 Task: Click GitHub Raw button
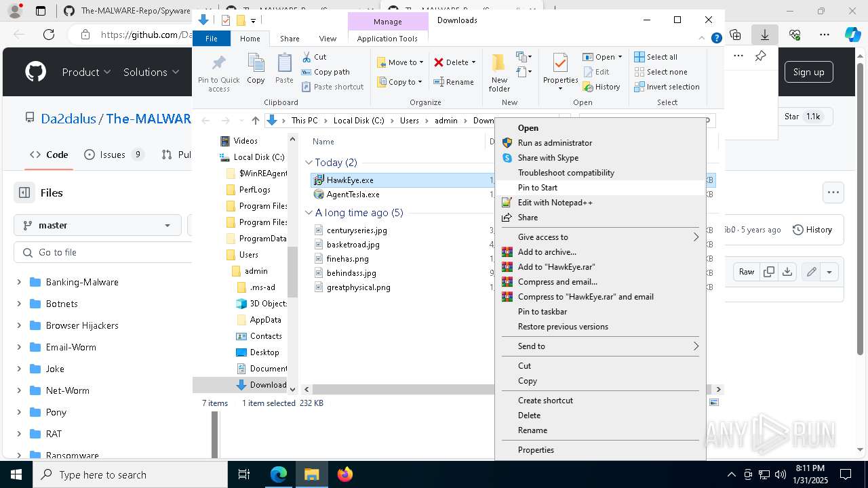tap(747, 272)
